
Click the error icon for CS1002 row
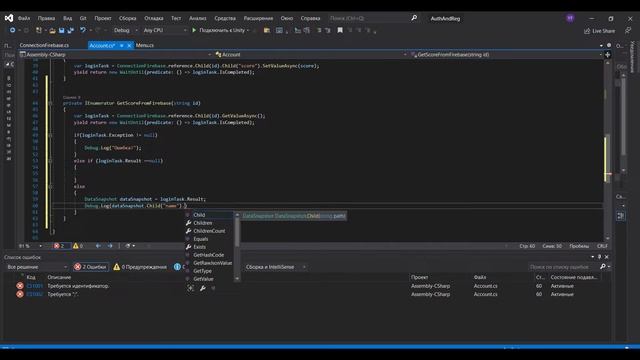[x=20, y=294]
